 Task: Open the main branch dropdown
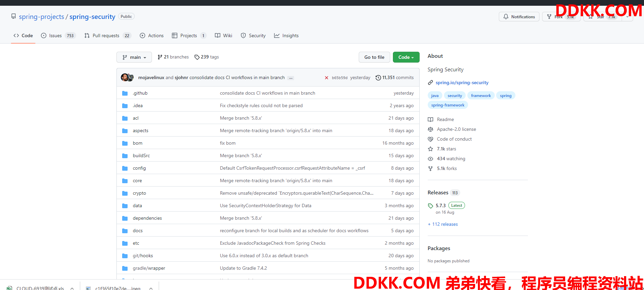click(134, 57)
